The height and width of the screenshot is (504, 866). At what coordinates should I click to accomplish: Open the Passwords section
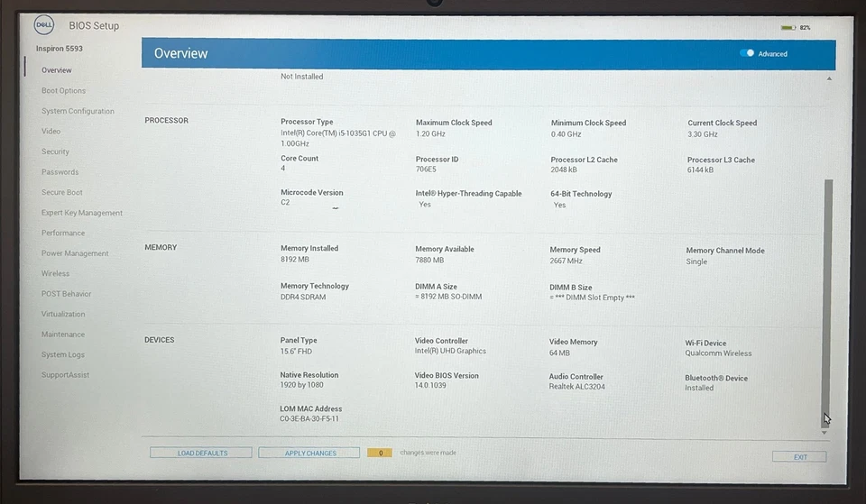click(x=60, y=171)
